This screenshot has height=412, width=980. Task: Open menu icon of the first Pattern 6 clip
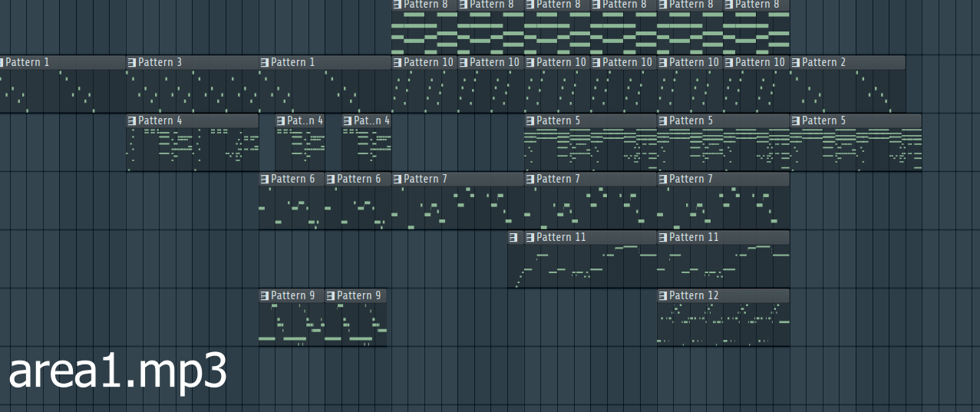click(x=265, y=179)
